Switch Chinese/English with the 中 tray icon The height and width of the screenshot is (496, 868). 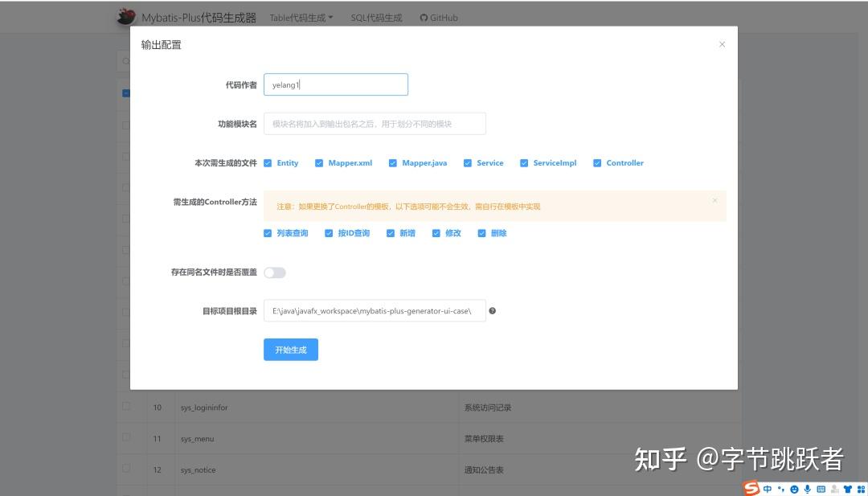click(767, 488)
